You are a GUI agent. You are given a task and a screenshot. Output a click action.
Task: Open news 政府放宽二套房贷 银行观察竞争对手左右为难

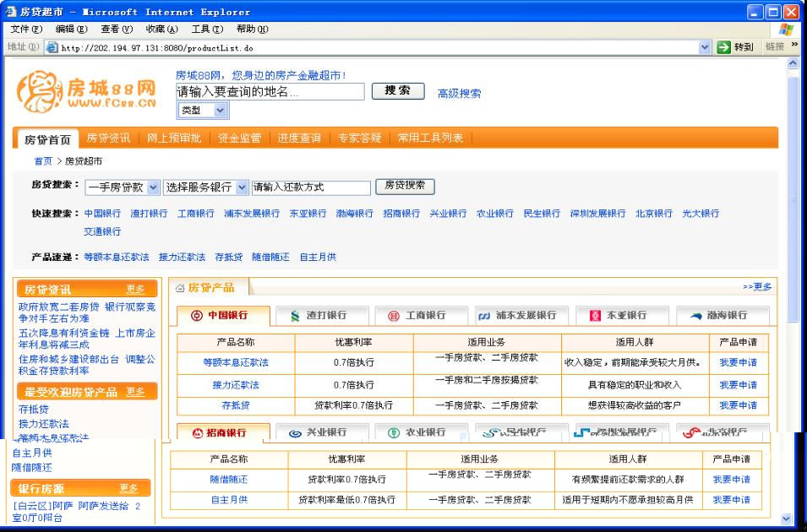pyautogui.click(x=86, y=312)
